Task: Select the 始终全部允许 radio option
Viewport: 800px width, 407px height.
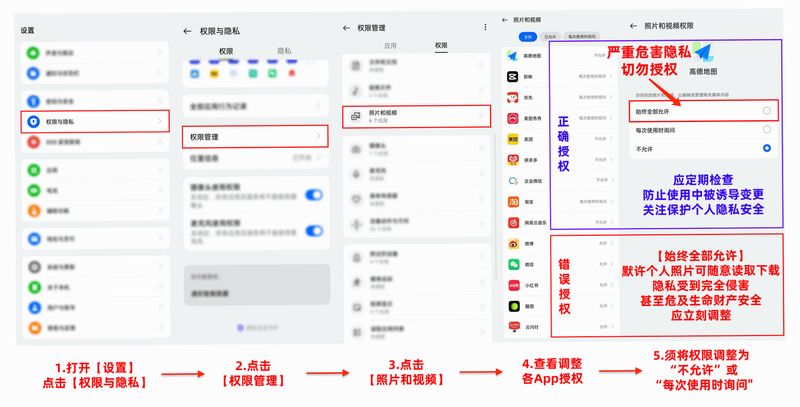Action: pyautogui.click(x=766, y=111)
